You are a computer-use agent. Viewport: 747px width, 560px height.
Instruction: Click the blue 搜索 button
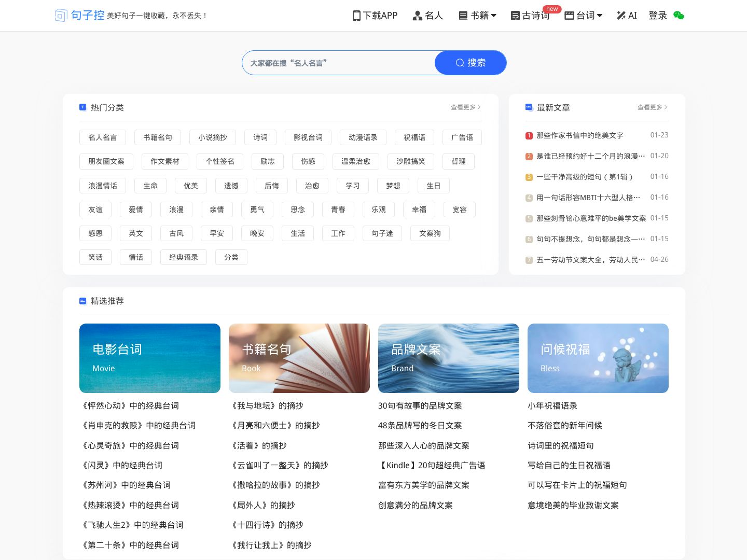(x=471, y=63)
